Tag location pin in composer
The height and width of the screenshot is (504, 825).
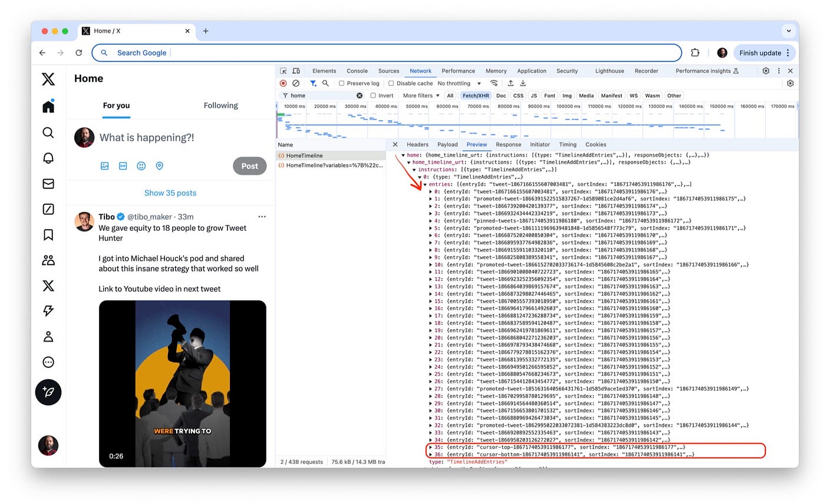[159, 166]
